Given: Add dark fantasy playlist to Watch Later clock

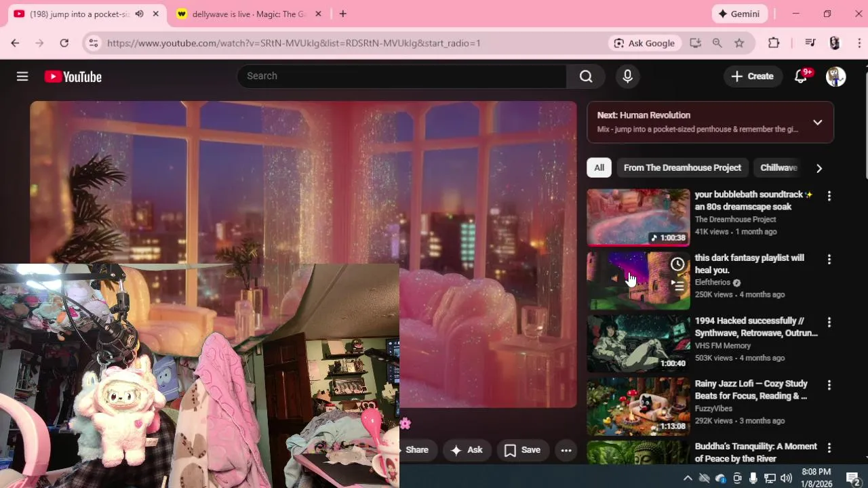Looking at the screenshot, I should (x=677, y=264).
